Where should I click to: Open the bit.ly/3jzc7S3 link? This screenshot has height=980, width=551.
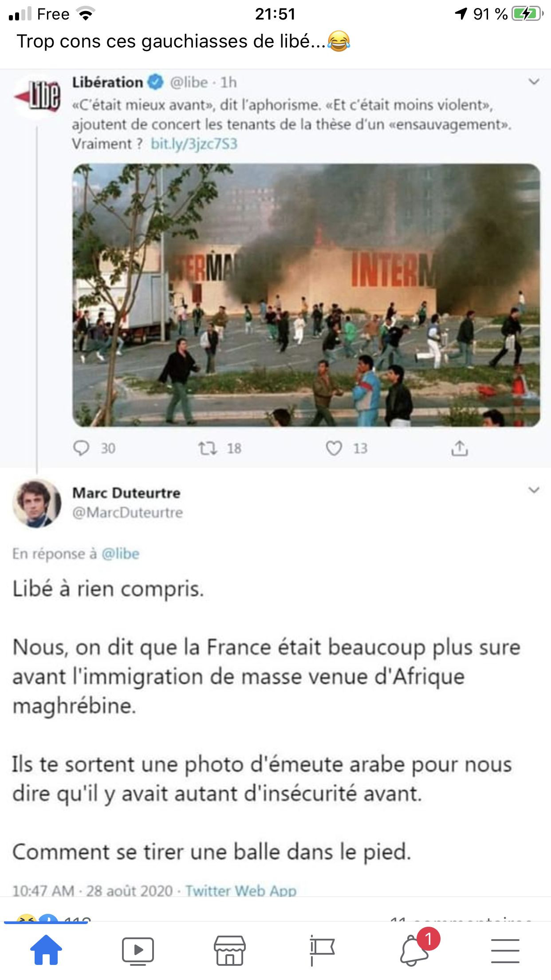pos(194,144)
